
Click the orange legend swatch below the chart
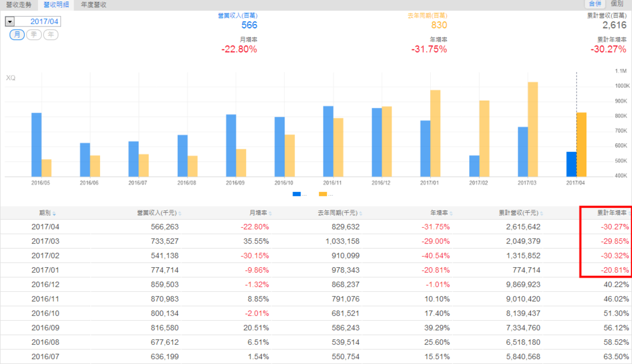pyautogui.click(x=323, y=194)
